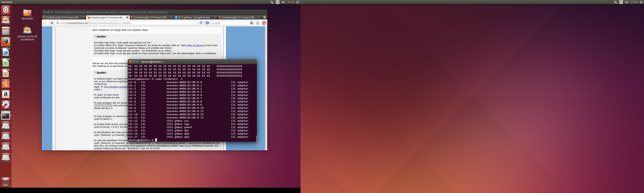The width and height of the screenshot is (644, 193).
Task: Open the session gear menu on the left monitor panel
Action: (298, 2)
